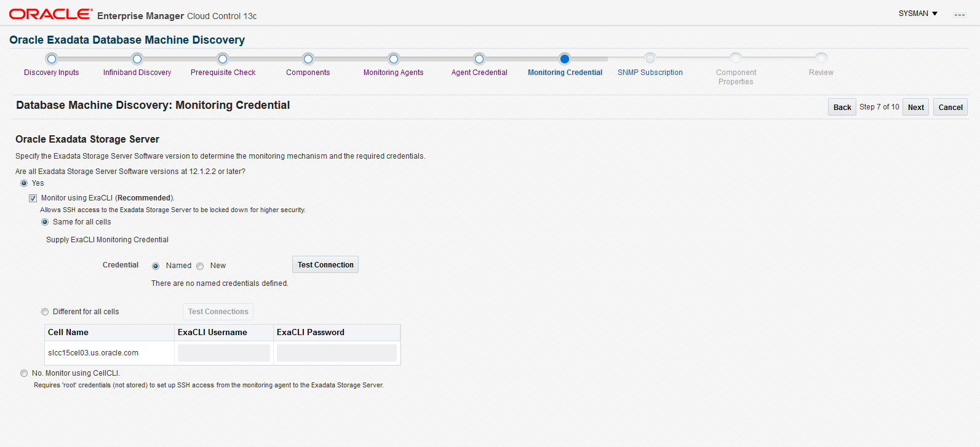Go to the SNMP Subscription step link
Viewport: 980px width, 447px height.
650,73
